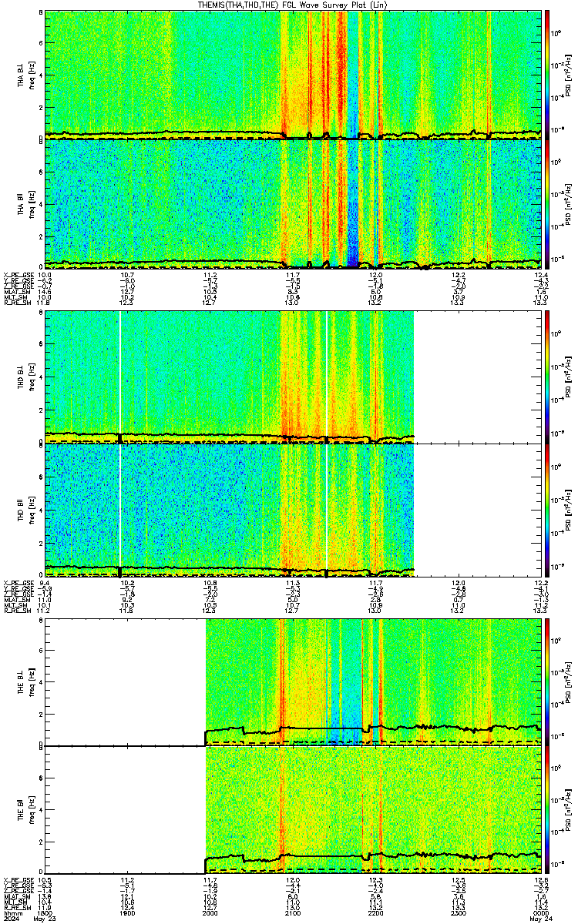
Task: Click the 1800 time tick label
Action: [45, 912]
